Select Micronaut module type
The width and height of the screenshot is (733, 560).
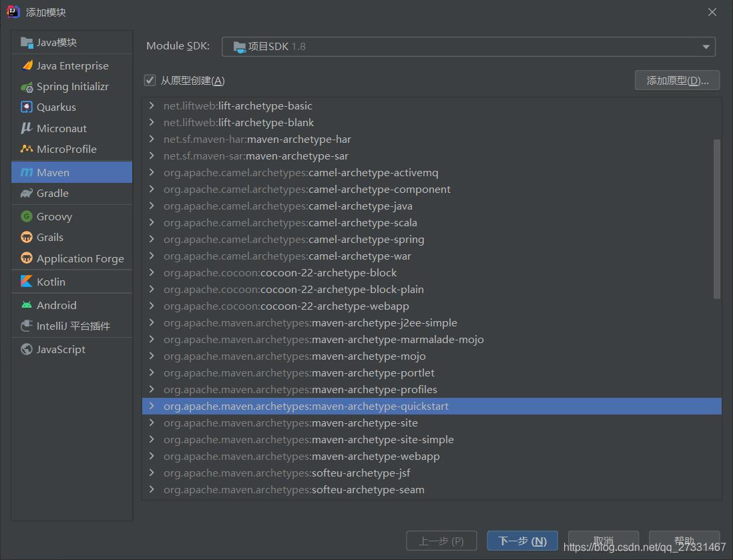pos(72,128)
